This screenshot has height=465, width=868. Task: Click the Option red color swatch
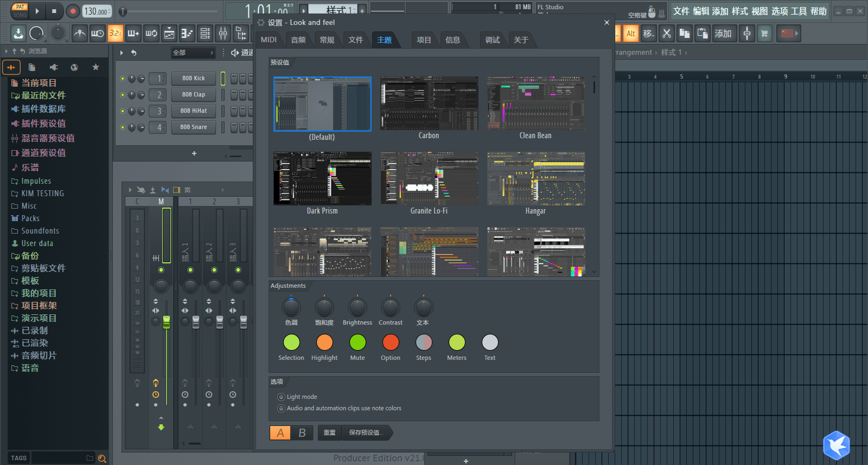pos(391,342)
